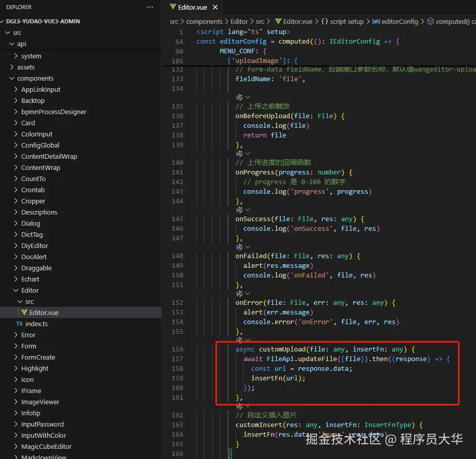Click editorConfig breadcrumb segment
The image size is (476, 459).
399,21
